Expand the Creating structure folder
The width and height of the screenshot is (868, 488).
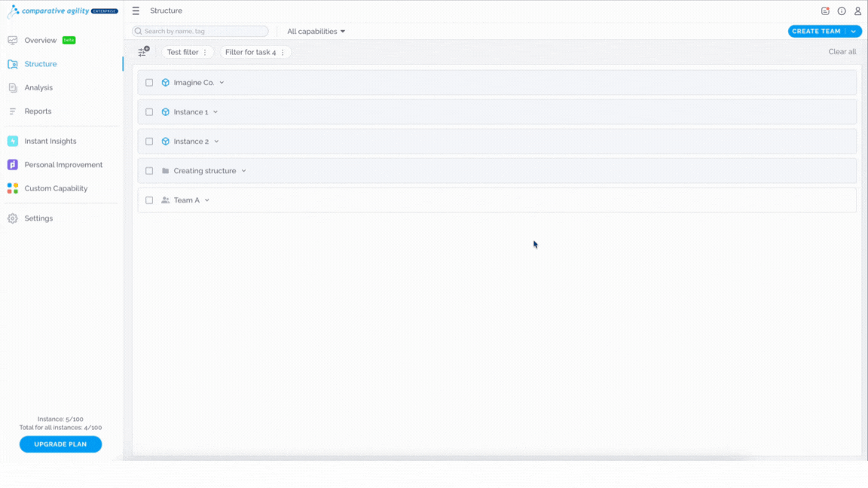[x=243, y=171]
